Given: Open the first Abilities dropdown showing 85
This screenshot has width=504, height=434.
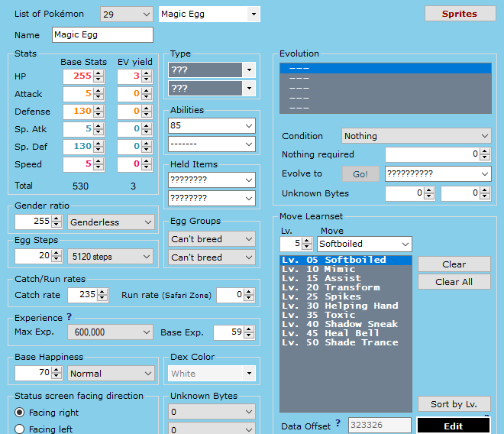Looking at the screenshot, I should tap(212, 125).
